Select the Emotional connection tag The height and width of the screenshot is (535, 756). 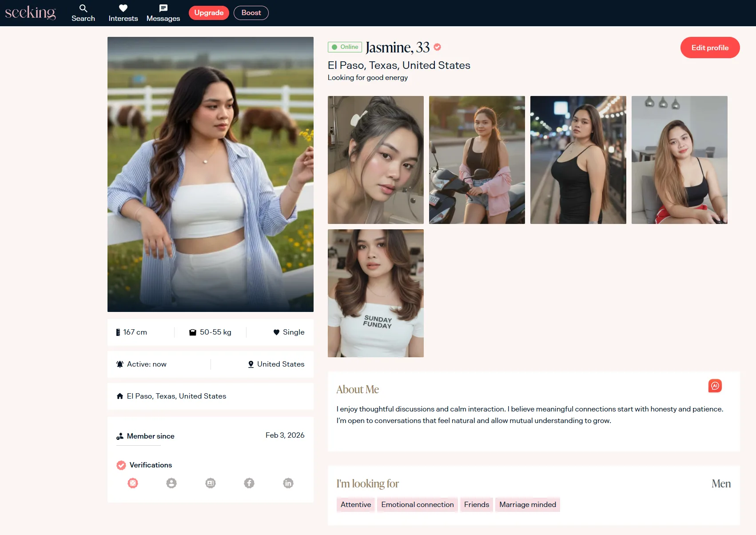[417, 504]
